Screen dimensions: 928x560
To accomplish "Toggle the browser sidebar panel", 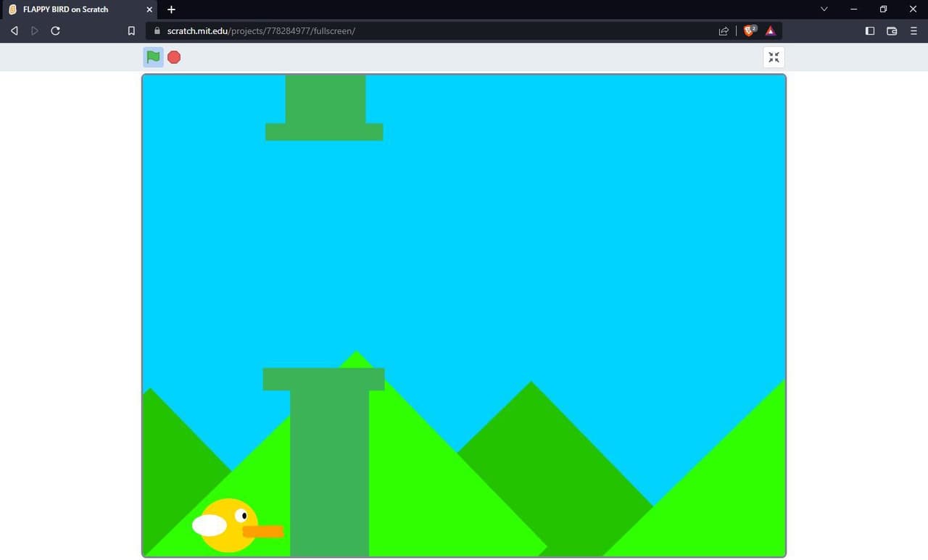I will click(870, 31).
